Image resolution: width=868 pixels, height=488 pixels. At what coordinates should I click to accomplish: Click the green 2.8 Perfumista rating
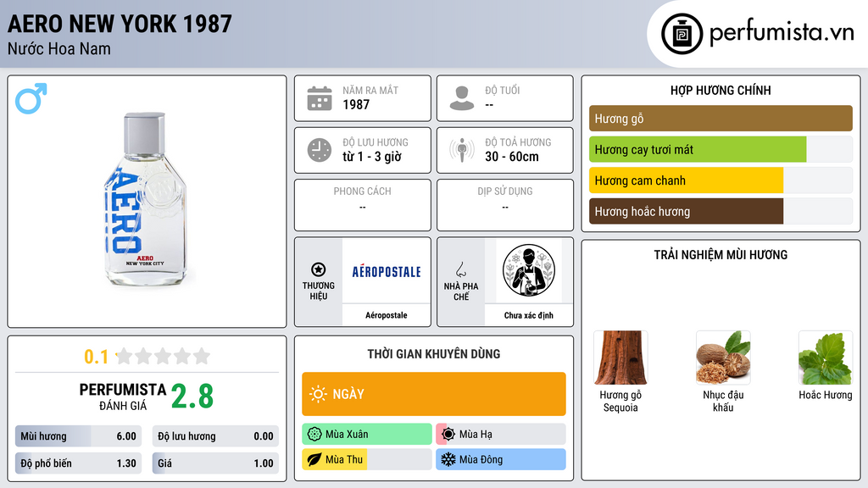[192, 396]
